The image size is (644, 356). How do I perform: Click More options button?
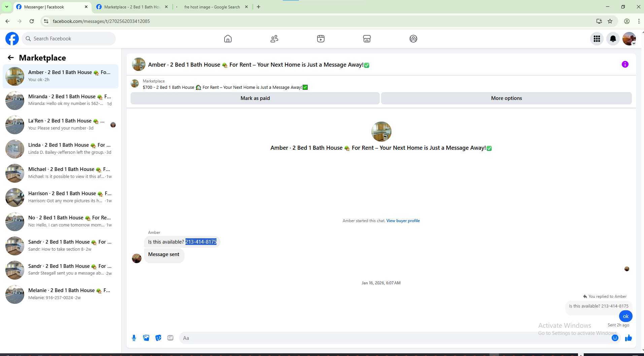tap(506, 98)
